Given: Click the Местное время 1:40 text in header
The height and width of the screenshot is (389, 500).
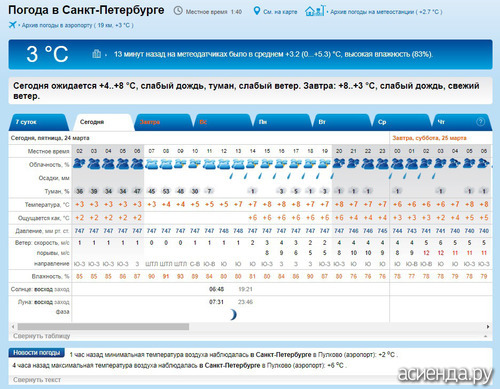Looking at the screenshot, I should click(x=214, y=12).
